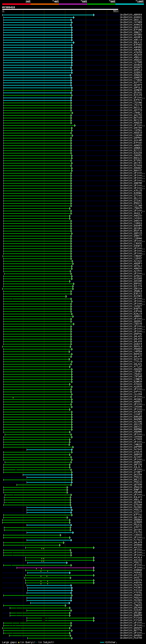146x644 pixels.
Task: Click UniRef100_Q4KTB4 label
Action: (x=131, y=128)
